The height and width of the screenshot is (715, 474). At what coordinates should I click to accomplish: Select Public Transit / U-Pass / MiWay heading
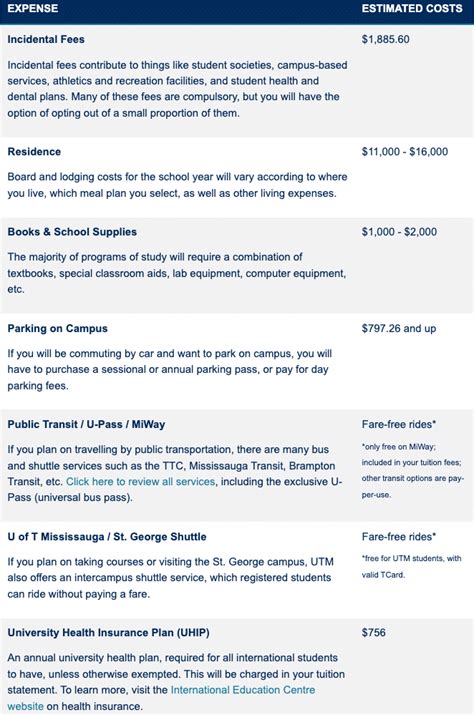(x=86, y=424)
